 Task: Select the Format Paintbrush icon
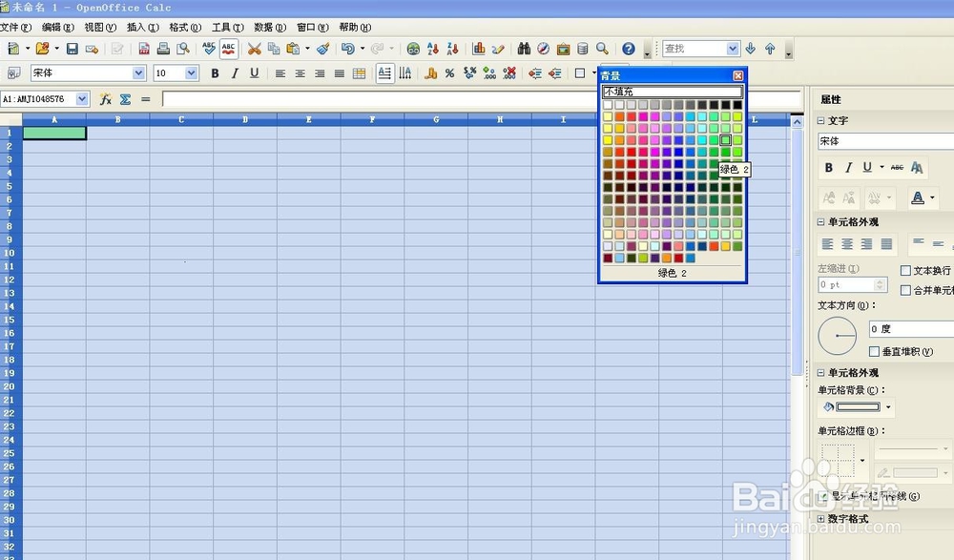[323, 49]
